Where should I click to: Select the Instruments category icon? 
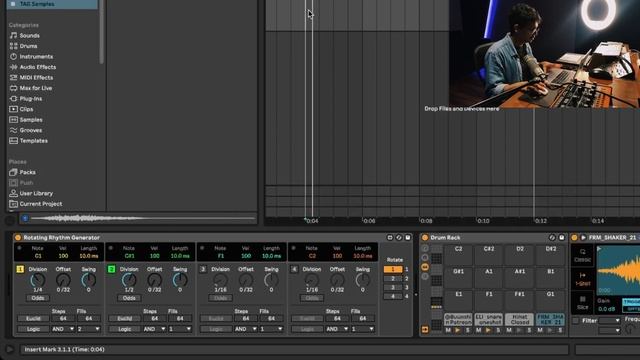point(13,57)
